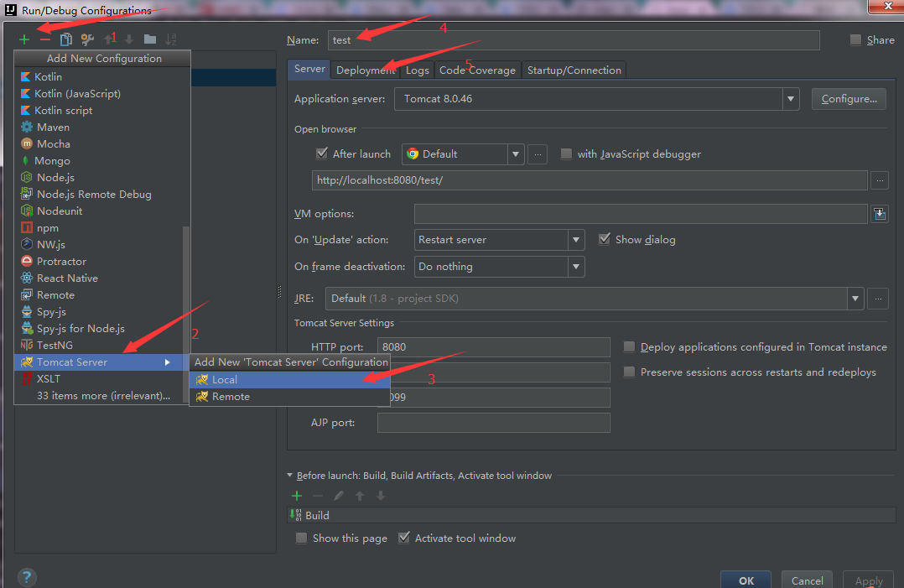Click the Add before launch task plus icon
The height and width of the screenshot is (588, 904).
(297, 496)
